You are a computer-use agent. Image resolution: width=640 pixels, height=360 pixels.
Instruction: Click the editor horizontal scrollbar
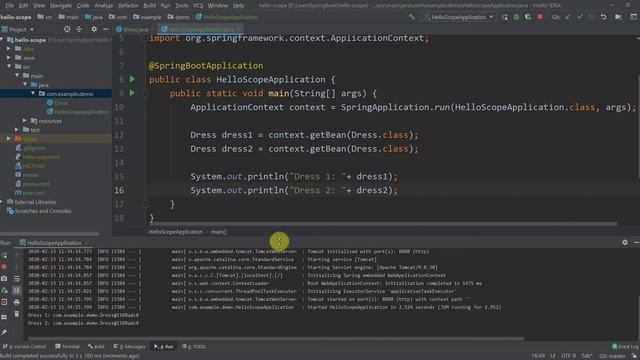tap(384, 224)
